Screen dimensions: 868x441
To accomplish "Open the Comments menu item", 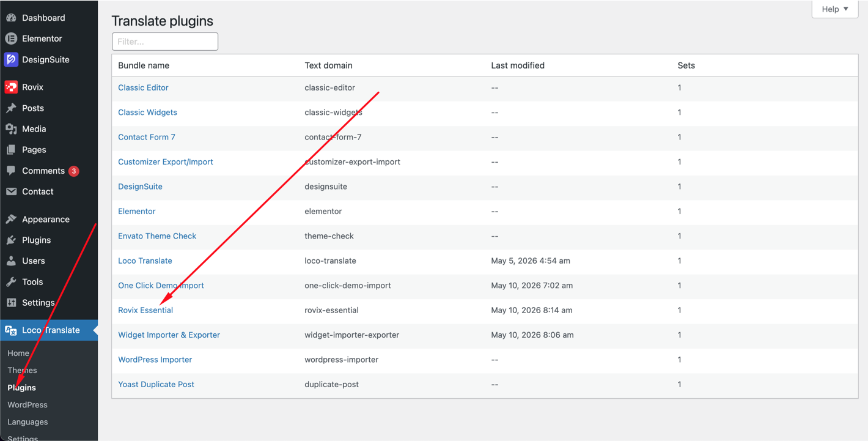I will [x=43, y=171].
